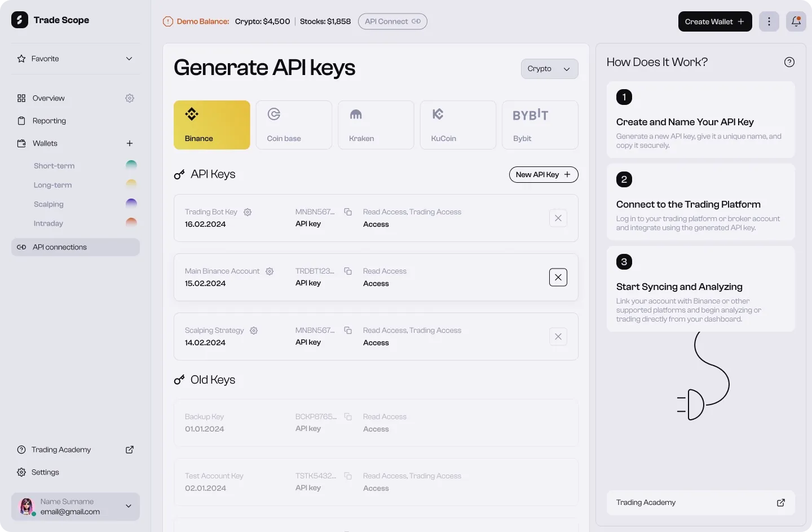Expand the Favorite section chevron
Screen dimensions: 812x532
pyautogui.click(x=129, y=59)
